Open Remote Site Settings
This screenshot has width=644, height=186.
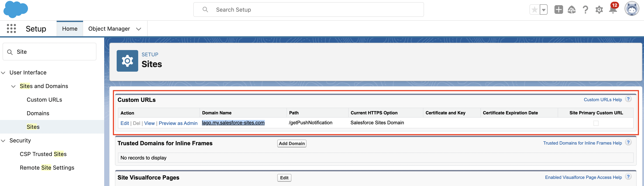[x=47, y=167]
